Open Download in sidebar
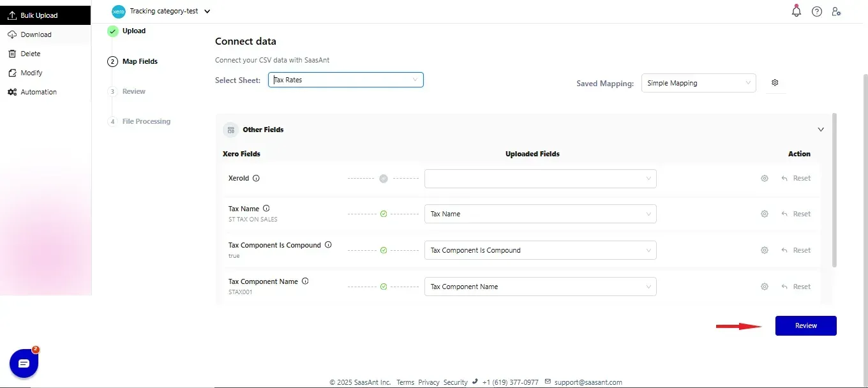The width and height of the screenshot is (868, 388). [45, 34]
